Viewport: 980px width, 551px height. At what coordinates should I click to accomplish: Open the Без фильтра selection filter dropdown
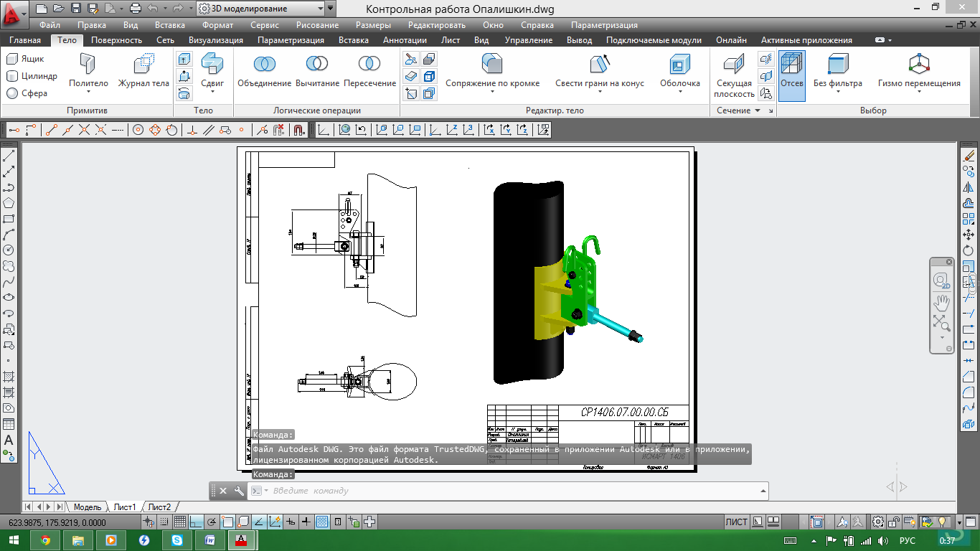837,93
